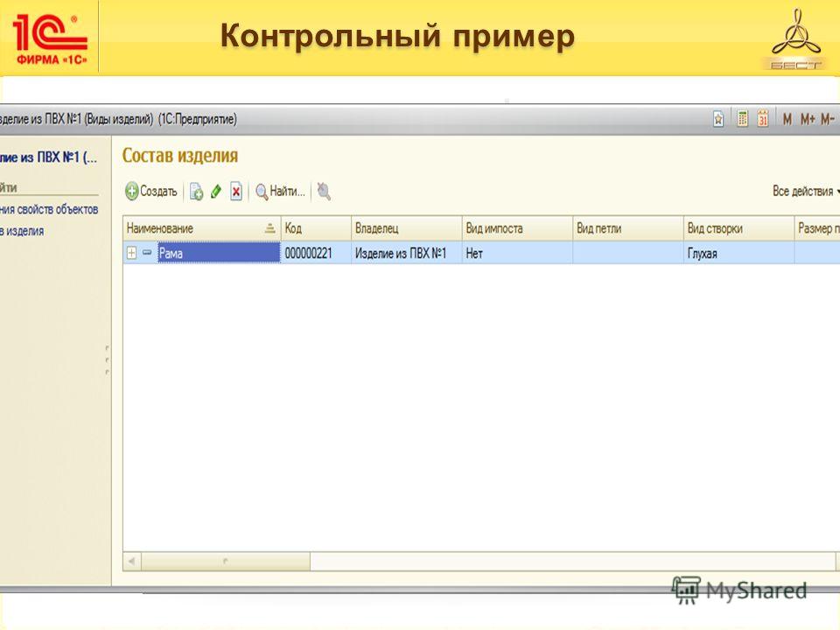Viewport: 840px width, 630px height.
Task: Click the Код column header
Action: pyautogui.click(x=316, y=228)
